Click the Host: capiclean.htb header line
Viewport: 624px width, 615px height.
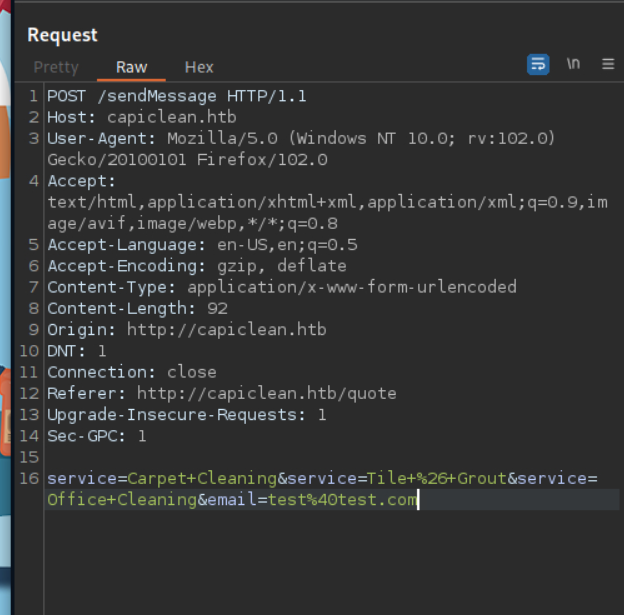pyautogui.click(x=141, y=118)
